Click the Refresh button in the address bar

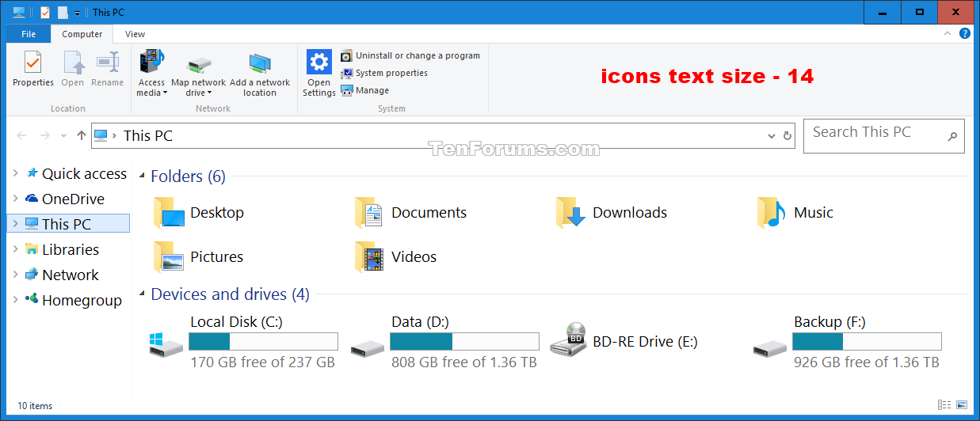787,136
